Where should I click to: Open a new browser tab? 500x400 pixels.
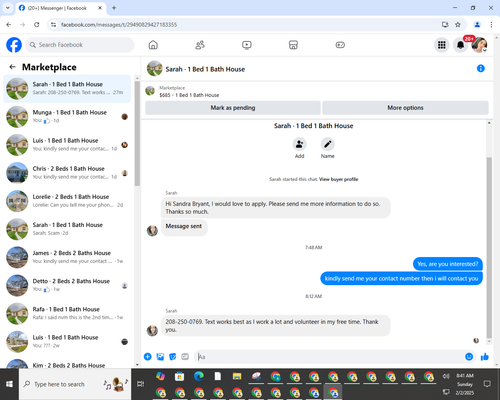114,8
